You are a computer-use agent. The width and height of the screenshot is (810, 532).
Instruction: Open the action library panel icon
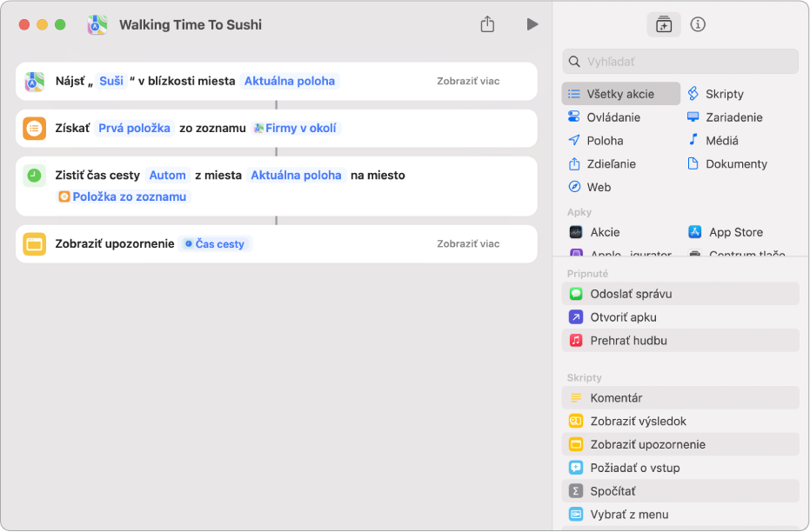[x=664, y=24]
